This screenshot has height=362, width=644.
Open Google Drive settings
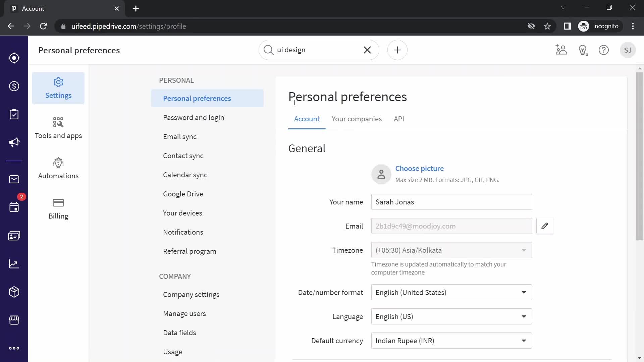pos(207,194)
